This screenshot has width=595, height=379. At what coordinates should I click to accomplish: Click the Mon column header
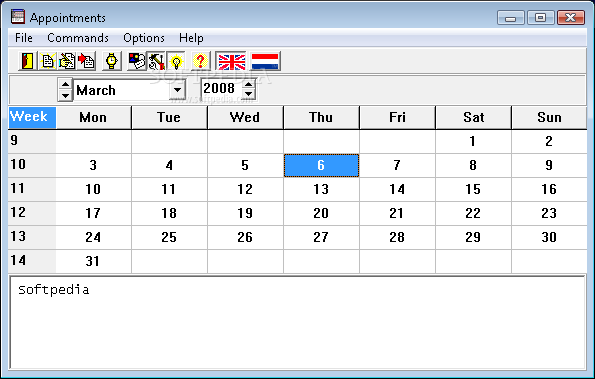click(93, 118)
